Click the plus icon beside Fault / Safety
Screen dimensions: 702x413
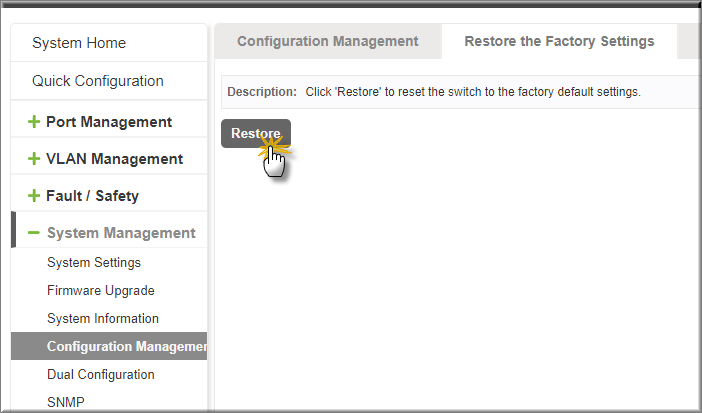34,196
